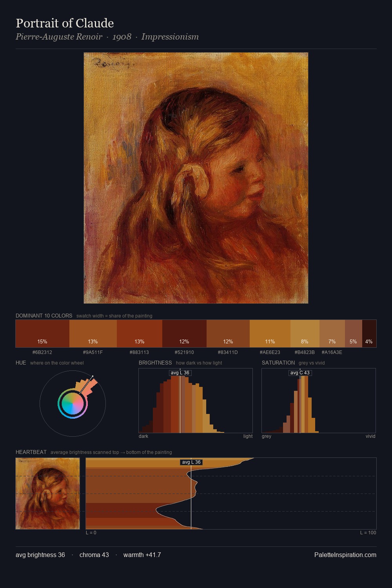Pick the 13% swatch above #883113
The image size is (392, 588).
coord(140,334)
